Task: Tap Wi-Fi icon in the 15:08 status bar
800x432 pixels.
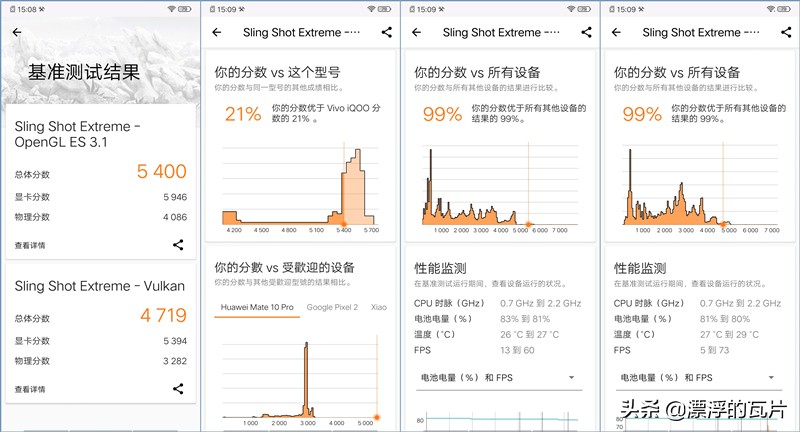Action: 171,9
